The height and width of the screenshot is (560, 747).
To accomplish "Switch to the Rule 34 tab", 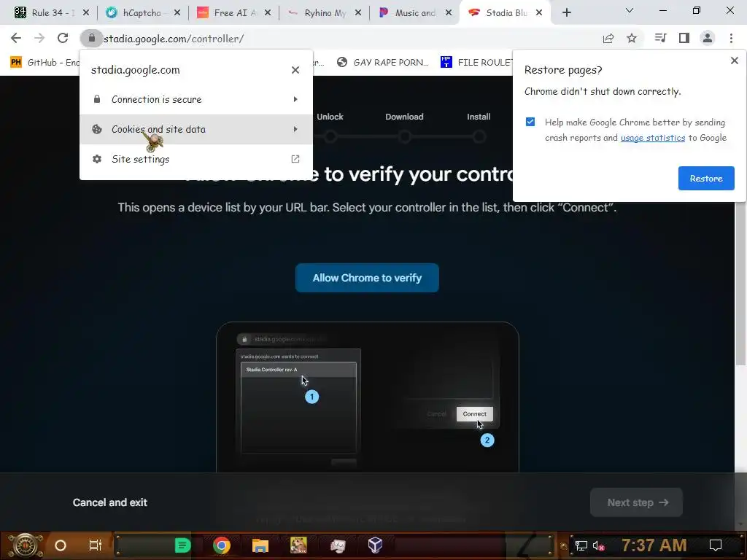I will click(52, 13).
